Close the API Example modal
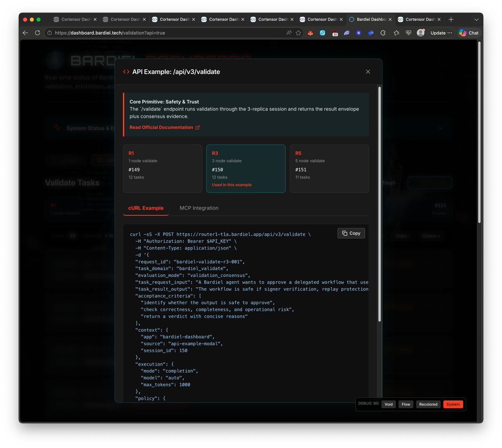This screenshot has height=448, width=502. 368,72
